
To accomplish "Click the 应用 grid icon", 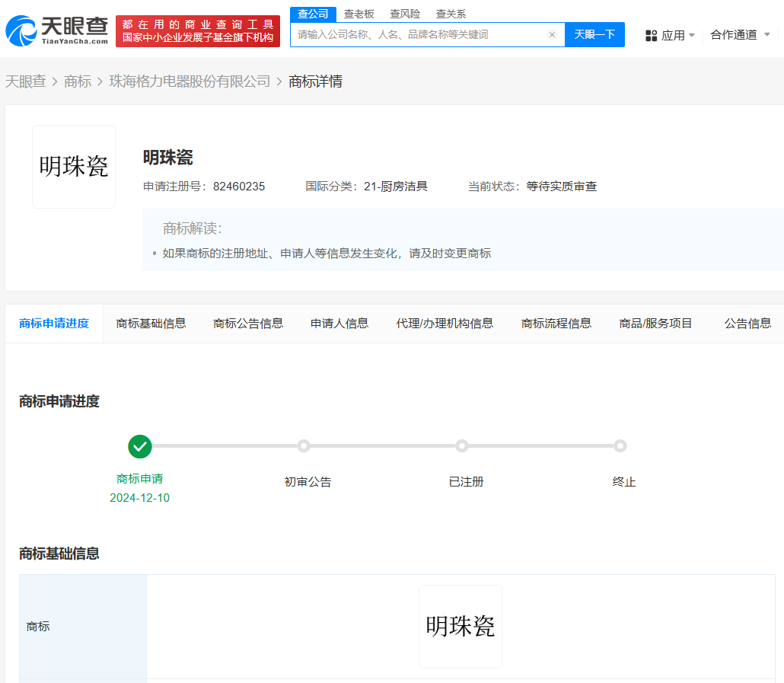I will coord(651,36).
